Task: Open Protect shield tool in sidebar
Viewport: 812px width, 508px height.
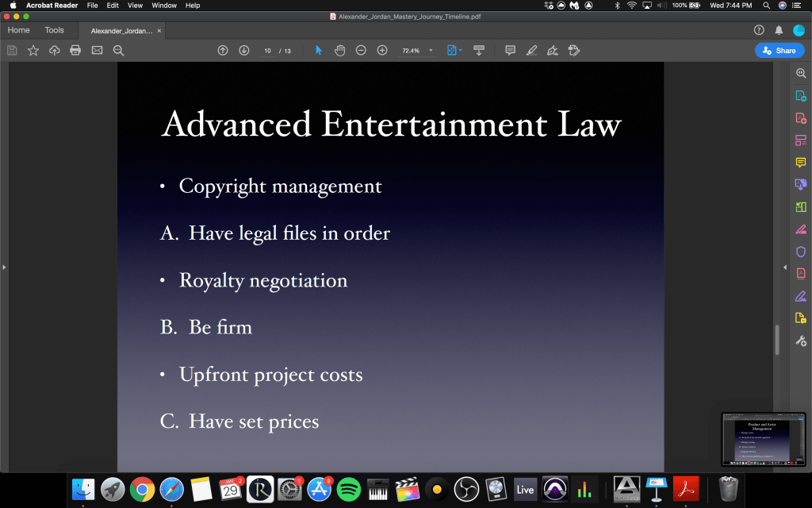Action: pyautogui.click(x=800, y=252)
